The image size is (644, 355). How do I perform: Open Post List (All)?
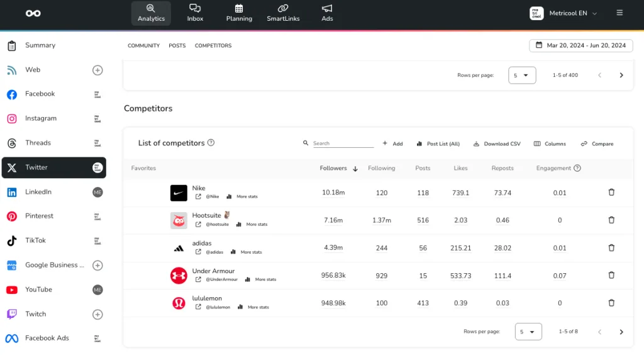(x=438, y=144)
